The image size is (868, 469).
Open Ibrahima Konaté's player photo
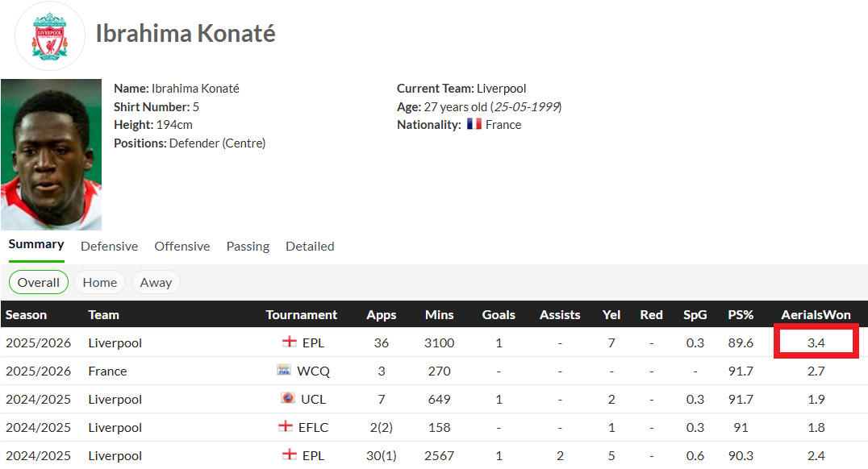click(51, 154)
